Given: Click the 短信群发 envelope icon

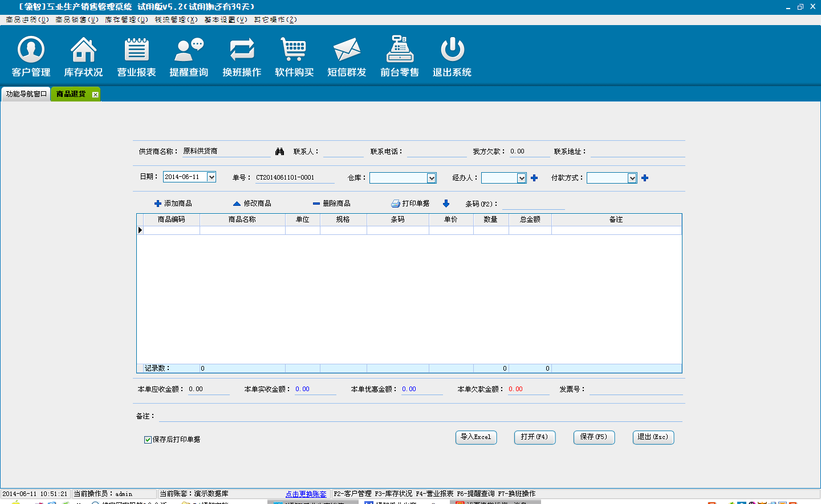Looking at the screenshot, I should tap(347, 50).
